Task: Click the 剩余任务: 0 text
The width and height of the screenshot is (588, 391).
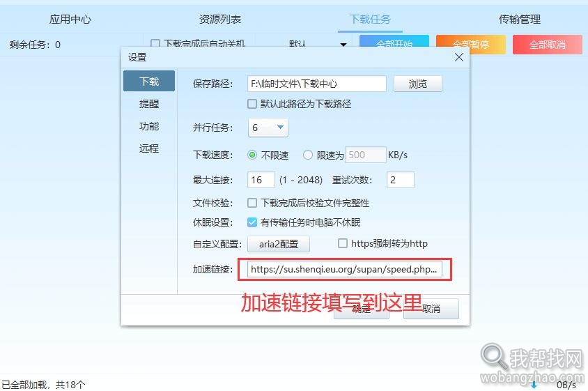Action: click(x=35, y=45)
